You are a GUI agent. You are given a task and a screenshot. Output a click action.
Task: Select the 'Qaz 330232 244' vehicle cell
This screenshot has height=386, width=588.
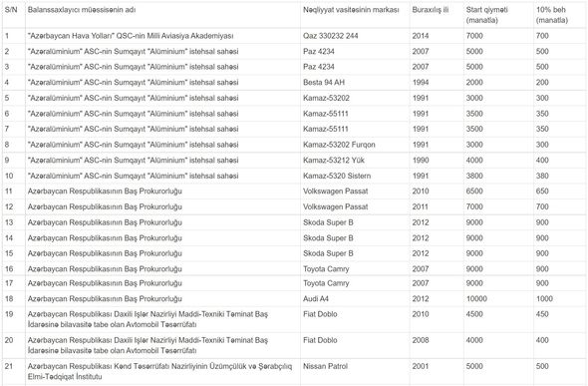(x=330, y=36)
